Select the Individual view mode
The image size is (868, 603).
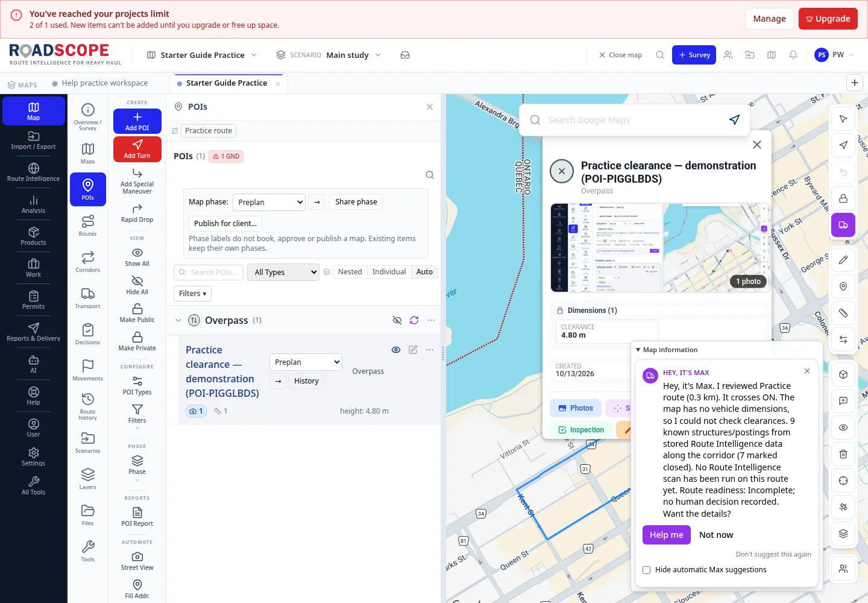click(389, 272)
